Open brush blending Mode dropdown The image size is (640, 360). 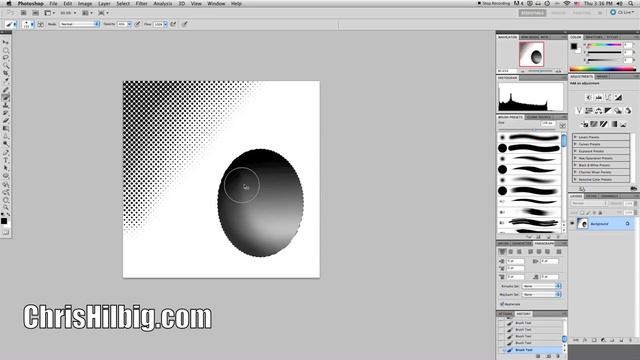click(x=80, y=24)
